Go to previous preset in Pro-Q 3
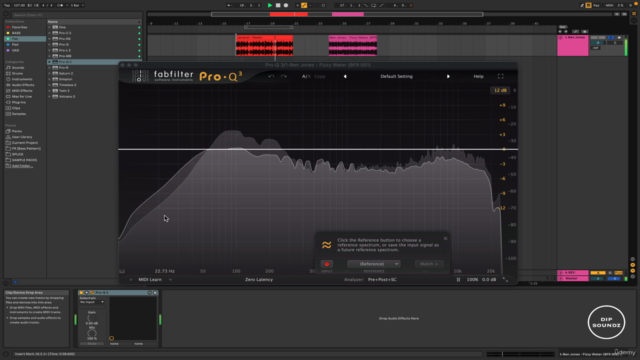The image size is (640, 360). tap(345, 76)
